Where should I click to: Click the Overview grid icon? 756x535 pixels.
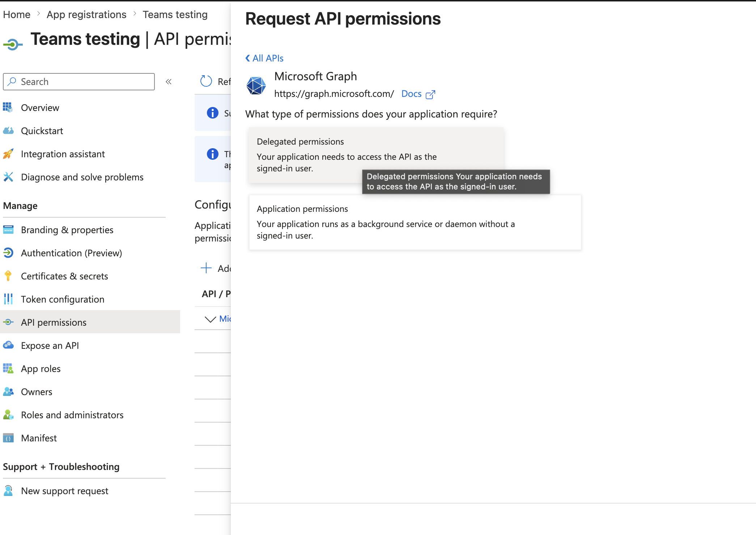[x=8, y=107]
